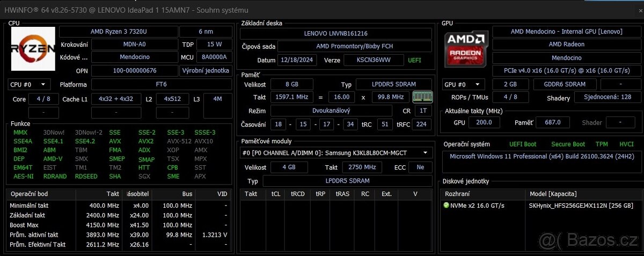Click the ECC value Ne
Screen dimensions: 644x256
pos(421,167)
